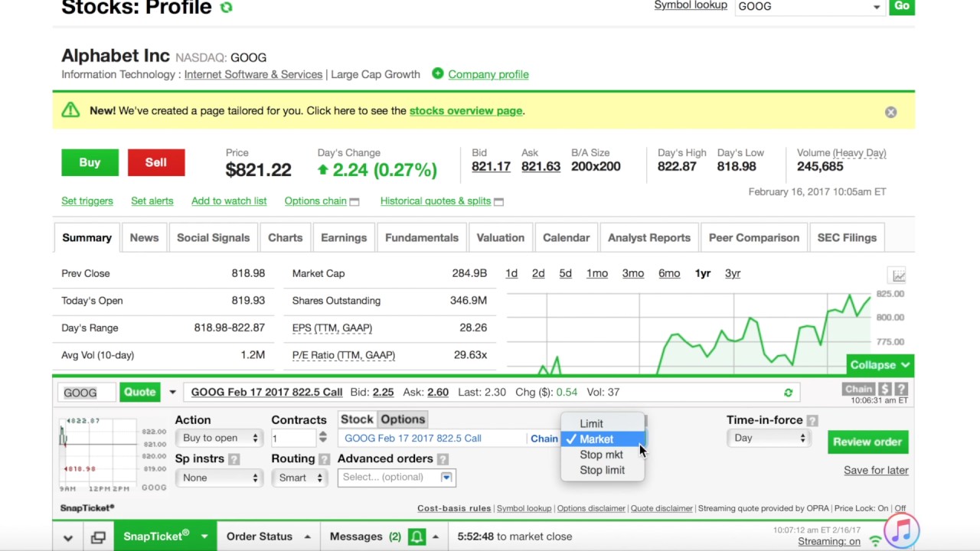Click the dollar sign icon in SnapTicket
Viewport: 980px width, 551px height.
(884, 390)
